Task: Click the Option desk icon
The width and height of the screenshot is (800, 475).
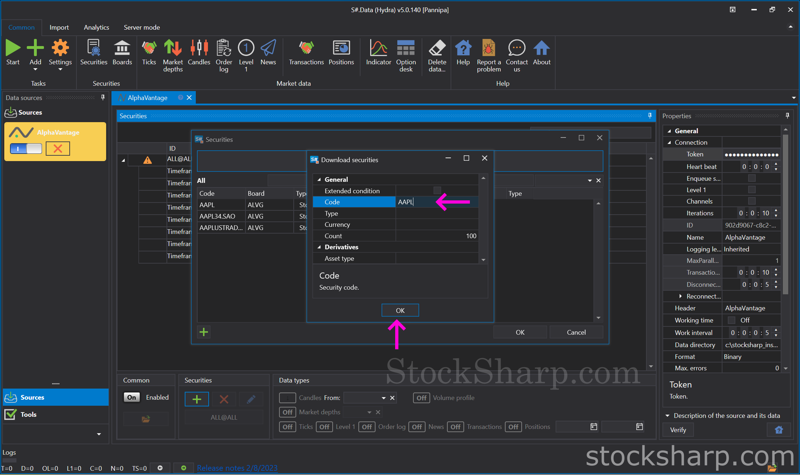Action: (405, 52)
